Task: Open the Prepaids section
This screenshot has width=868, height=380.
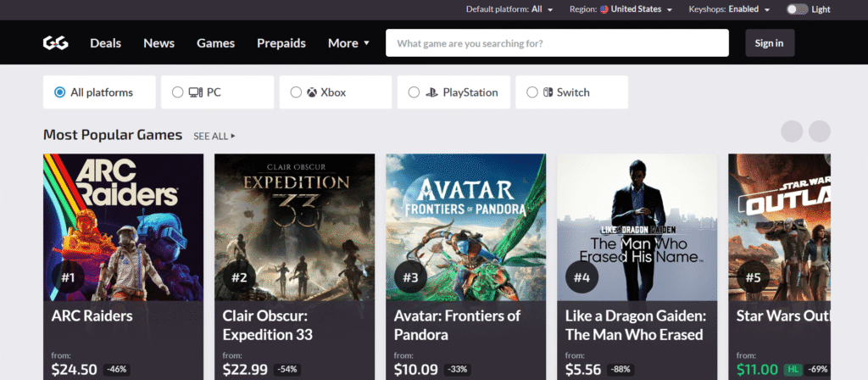Action: click(x=281, y=43)
